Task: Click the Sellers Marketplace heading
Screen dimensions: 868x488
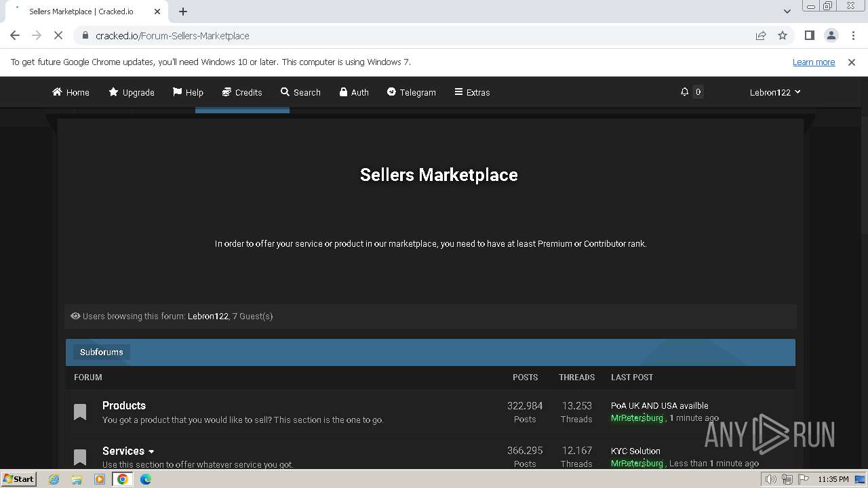Action: (439, 175)
